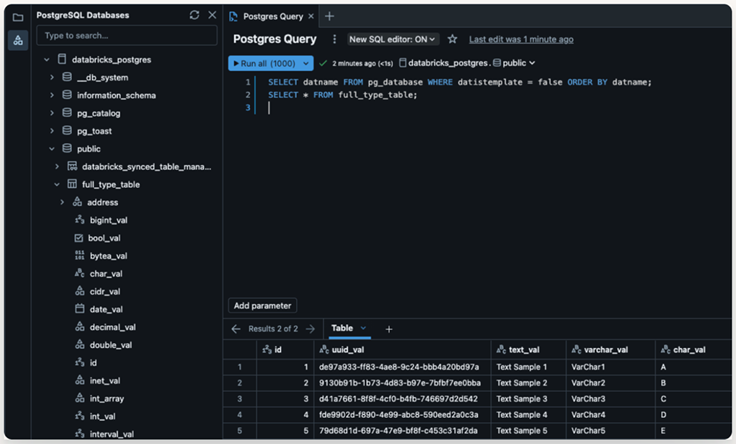Refresh the PostgreSQL Databases panel
Screen dimensions: 736x444
[194, 15]
